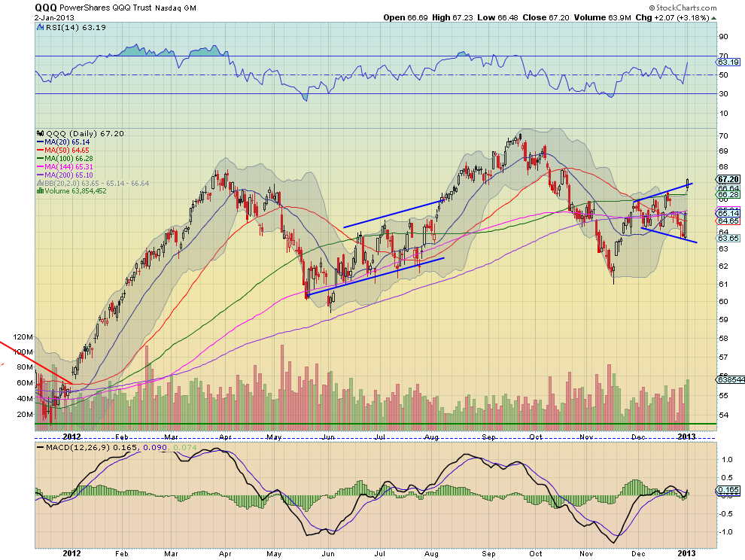
Task: Click the 2-Jan-2013 chart date
Action: click(x=54, y=17)
